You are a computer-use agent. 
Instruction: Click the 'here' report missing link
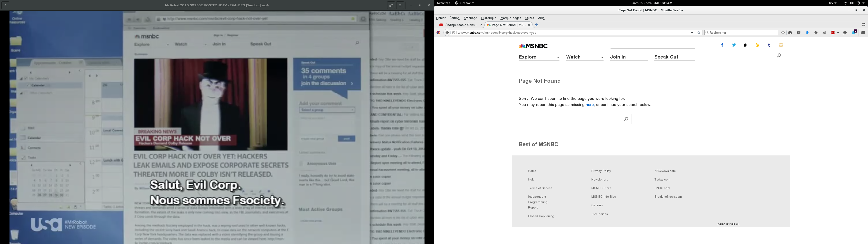(x=589, y=105)
